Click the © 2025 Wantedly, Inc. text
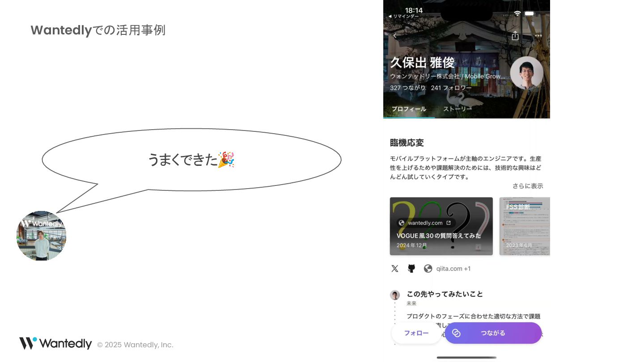 coord(135,345)
